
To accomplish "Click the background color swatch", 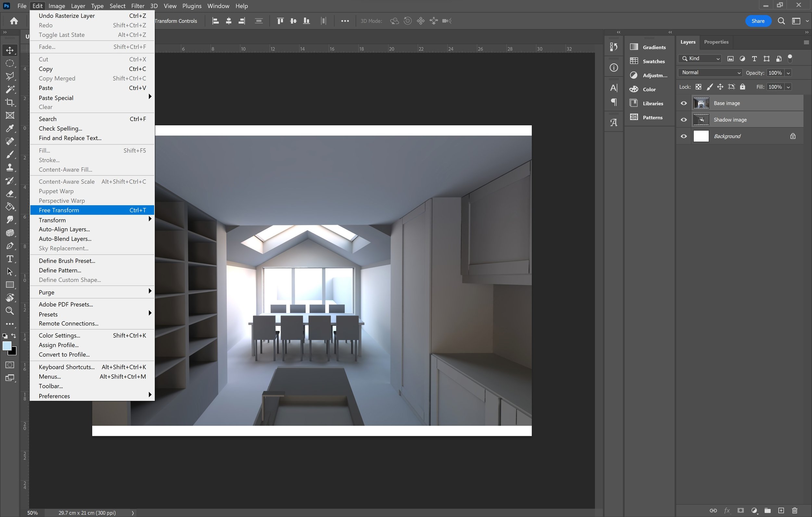I will [13, 352].
